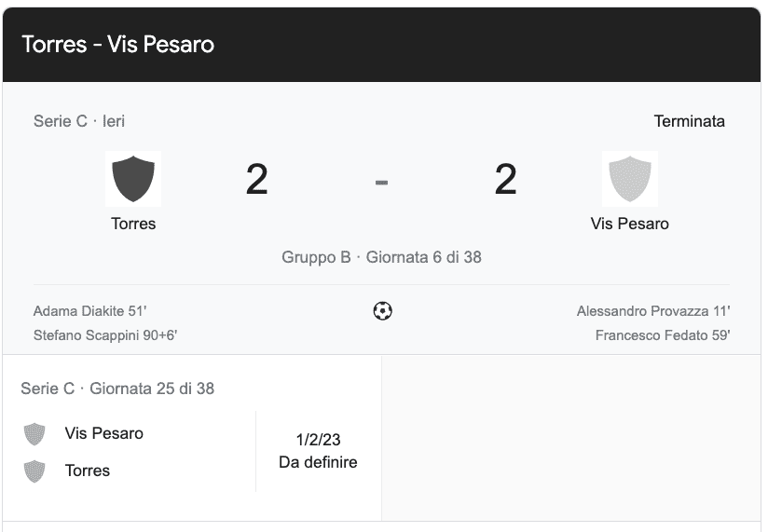Click Vis Pesaro's score number in the scoreboard
Viewport: 768px width, 532px height.
click(x=505, y=180)
